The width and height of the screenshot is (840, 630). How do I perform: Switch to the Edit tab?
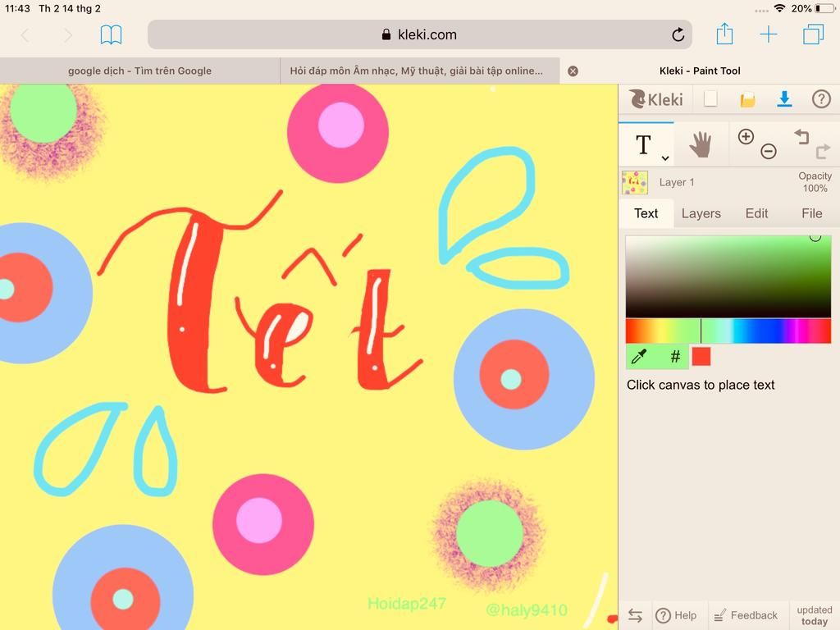[756, 213]
